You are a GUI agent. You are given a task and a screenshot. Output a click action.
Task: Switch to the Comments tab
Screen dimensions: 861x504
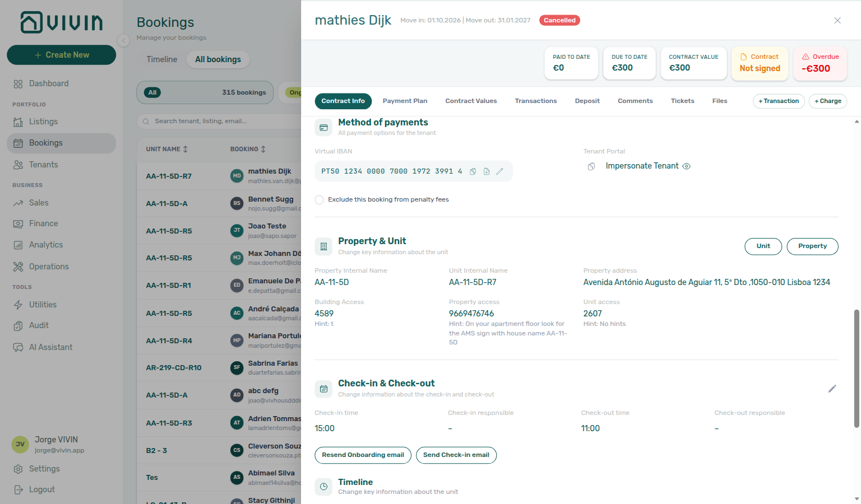pos(635,101)
